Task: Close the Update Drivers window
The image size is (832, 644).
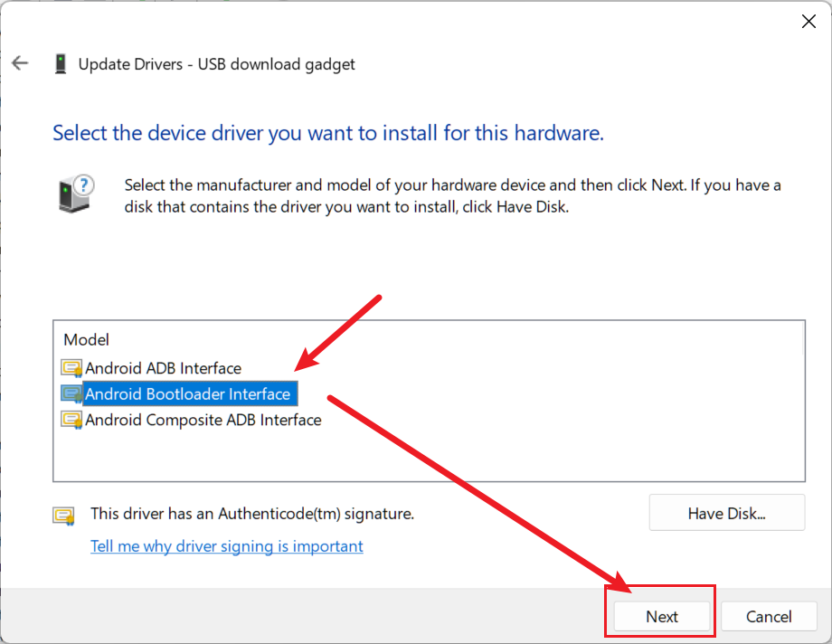Action: [x=808, y=21]
